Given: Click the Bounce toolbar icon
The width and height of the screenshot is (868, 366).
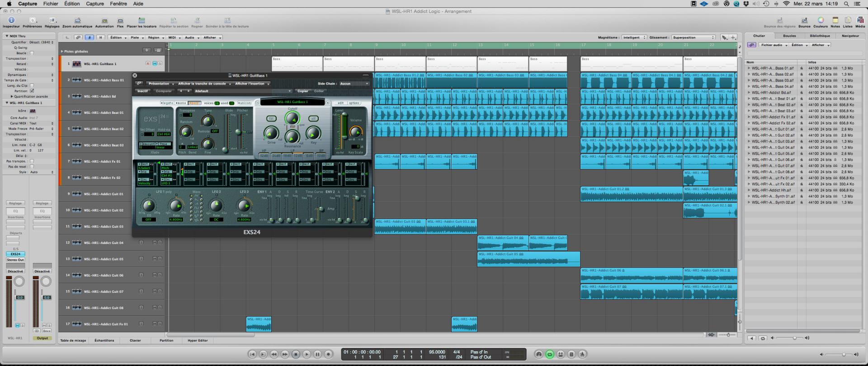Looking at the screenshot, I should point(804,20).
